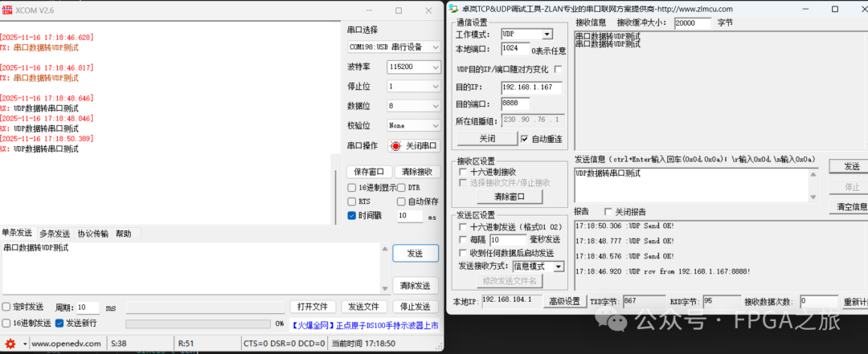This screenshot has height=354, width=868.
Task: Click the XCOM send text box 串口数据转UDP测试
Action: (x=191, y=268)
